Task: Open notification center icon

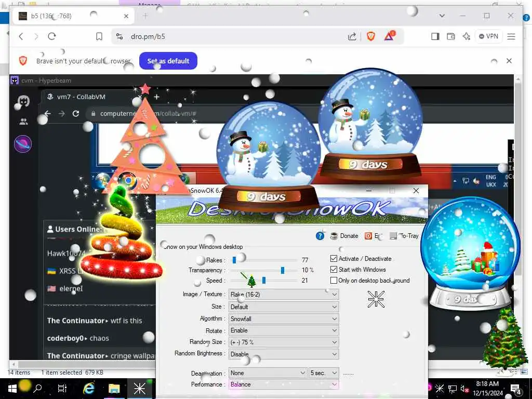Action: tap(516, 389)
